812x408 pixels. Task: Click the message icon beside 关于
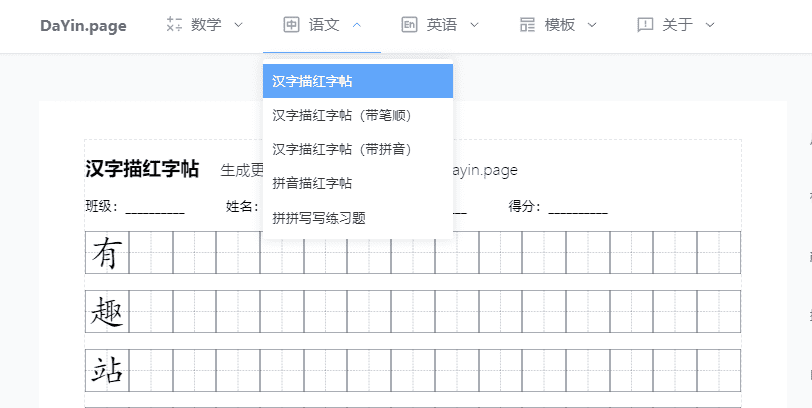[645, 24]
